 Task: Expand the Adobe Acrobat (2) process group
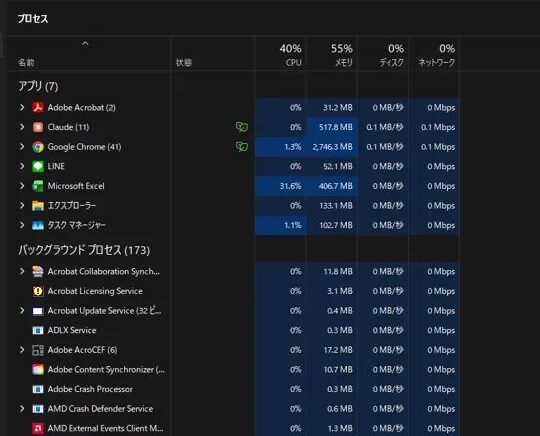[22, 107]
